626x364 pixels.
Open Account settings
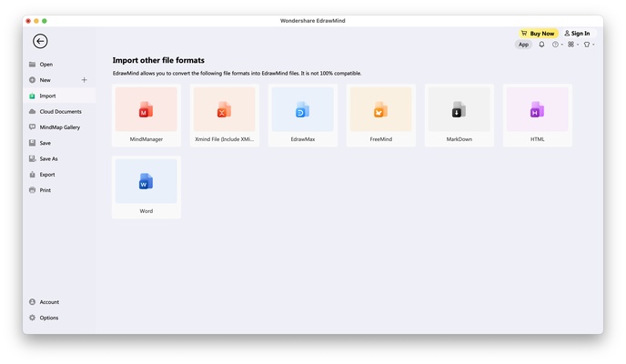pyautogui.click(x=59, y=302)
